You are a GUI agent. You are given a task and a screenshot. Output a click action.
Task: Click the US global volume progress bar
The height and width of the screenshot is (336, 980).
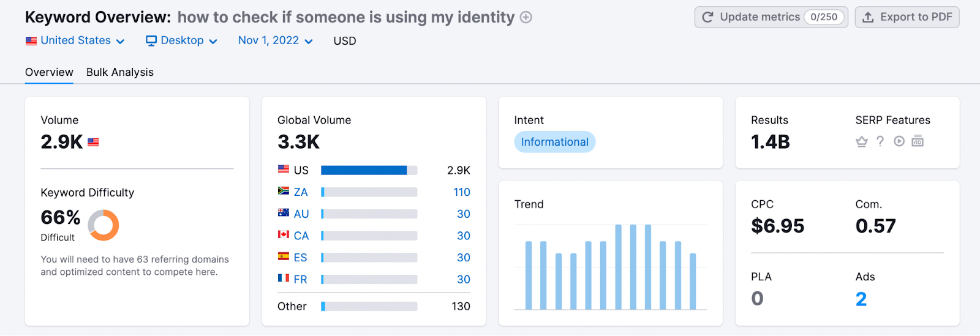click(x=369, y=170)
